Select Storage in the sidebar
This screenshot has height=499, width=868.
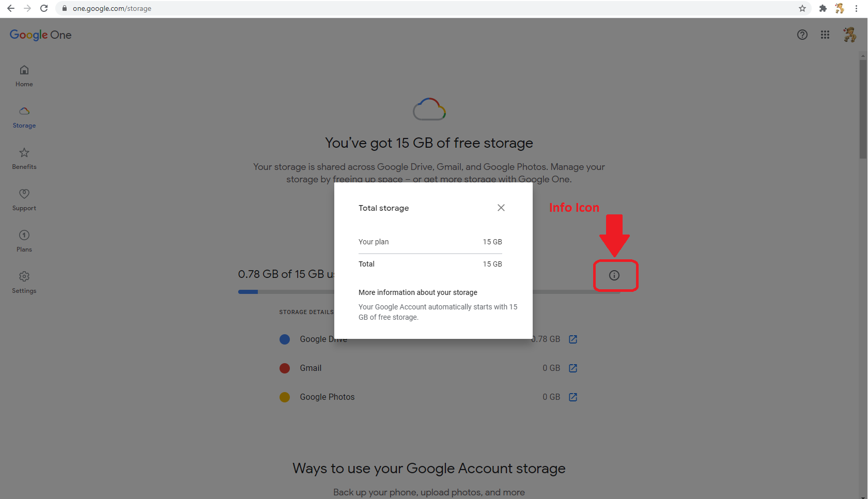pos(24,117)
